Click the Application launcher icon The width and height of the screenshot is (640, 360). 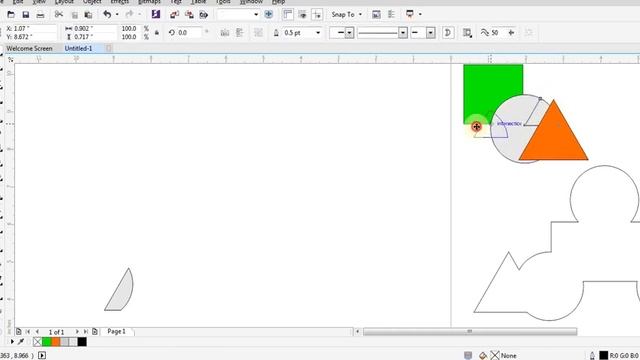click(409, 14)
